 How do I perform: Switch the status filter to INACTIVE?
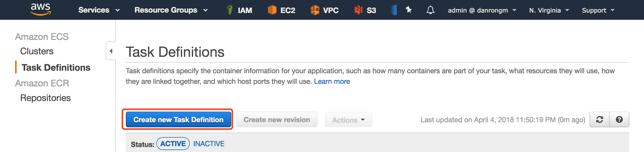(x=209, y=144)
